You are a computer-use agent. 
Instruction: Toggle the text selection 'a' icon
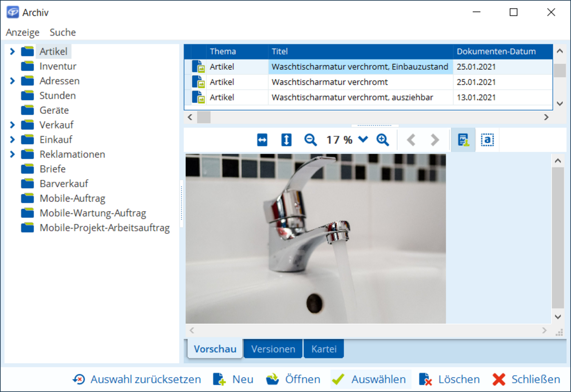pos(487,140)
